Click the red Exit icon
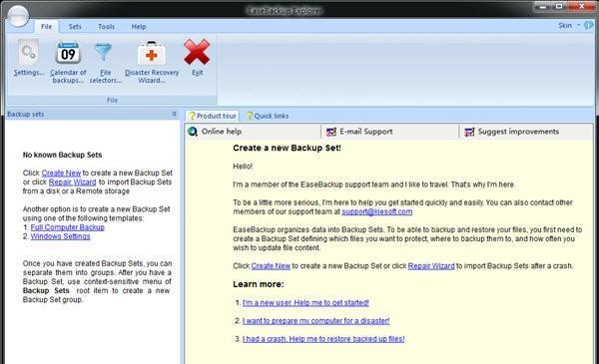The width and height of the screenshot is (599, 364). [x=197, y=52]
